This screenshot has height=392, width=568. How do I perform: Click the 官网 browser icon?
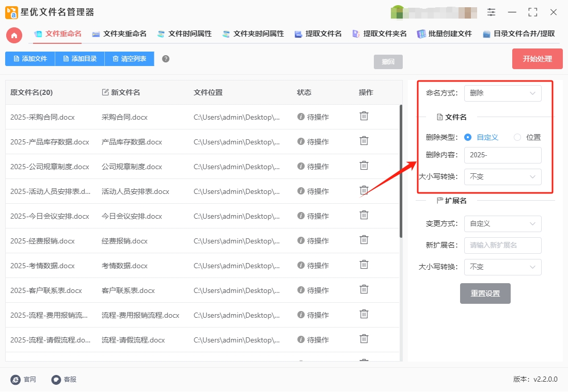click(15, 380)
